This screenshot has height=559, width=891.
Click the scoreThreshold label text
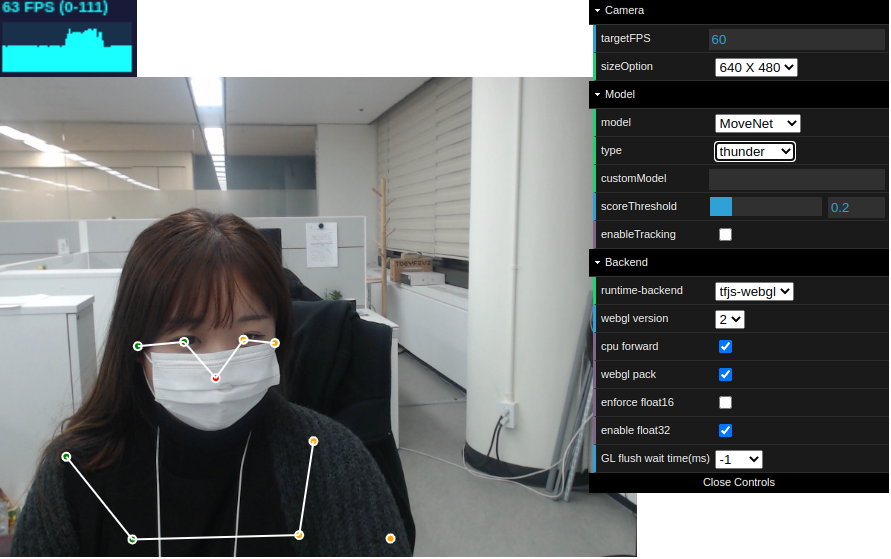[639, 206]
